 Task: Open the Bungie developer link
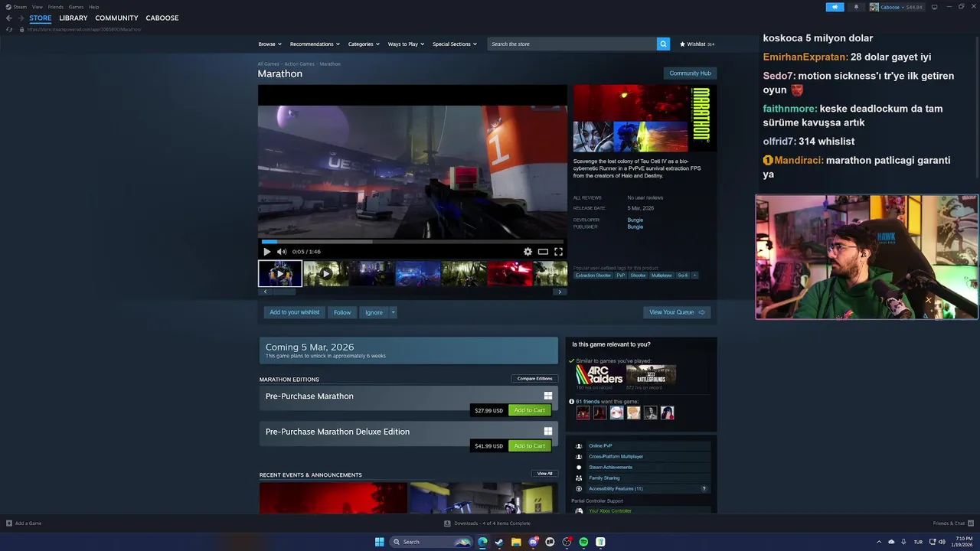[635, 220]
